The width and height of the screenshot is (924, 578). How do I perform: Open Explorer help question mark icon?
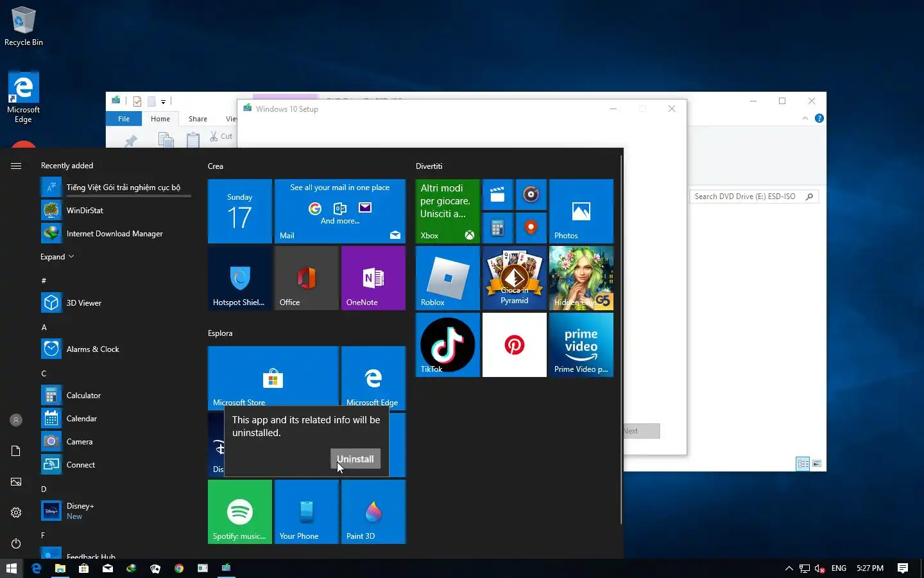click(819, 118)
